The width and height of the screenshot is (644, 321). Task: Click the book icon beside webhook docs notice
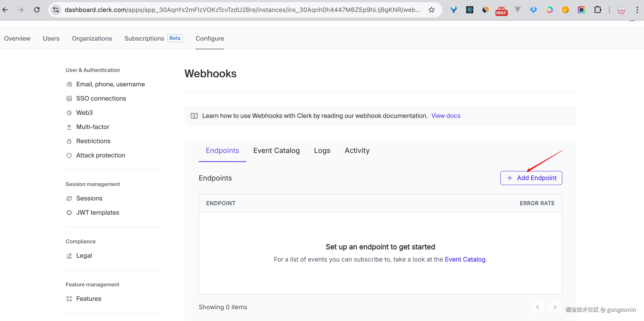click(194, 116)
